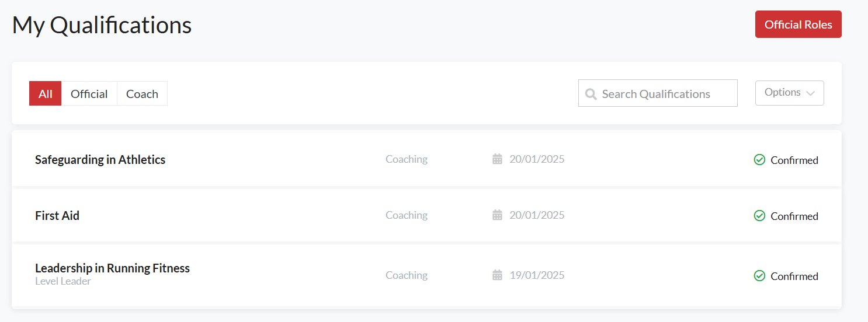Show only Coach qualifications

142,94
